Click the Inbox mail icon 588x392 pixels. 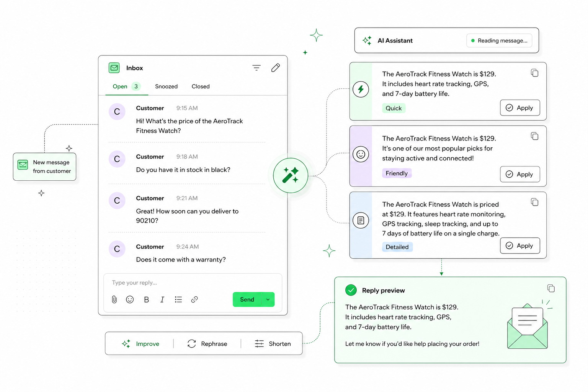point(114,68)
